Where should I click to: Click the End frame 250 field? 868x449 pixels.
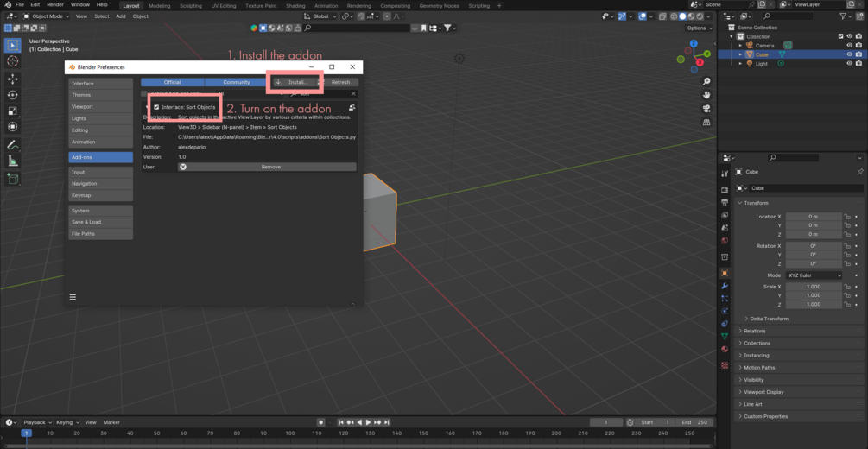(694, 422)
